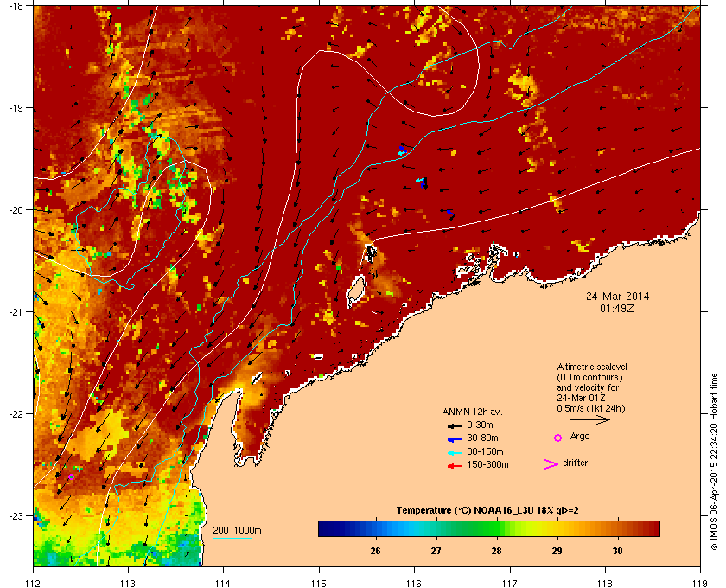Click the latitude axis label -19

click(x=16, y=108)
